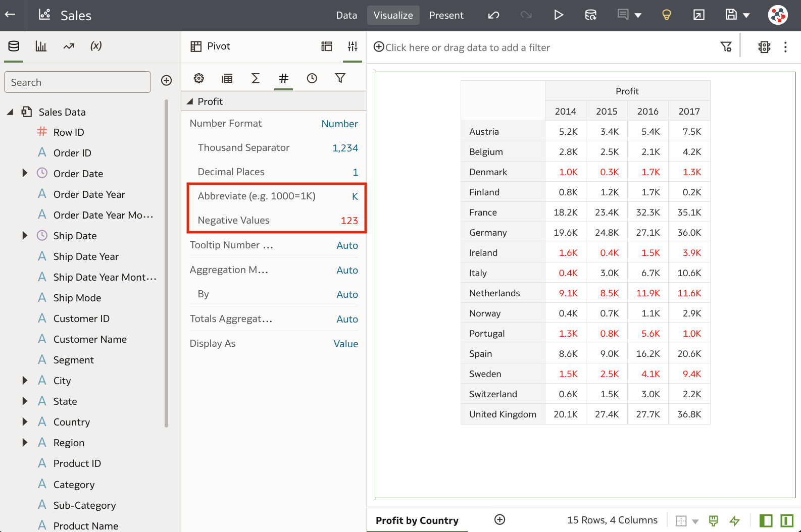
Task: Collapse the Profit properties section
Action: (190, 101)
